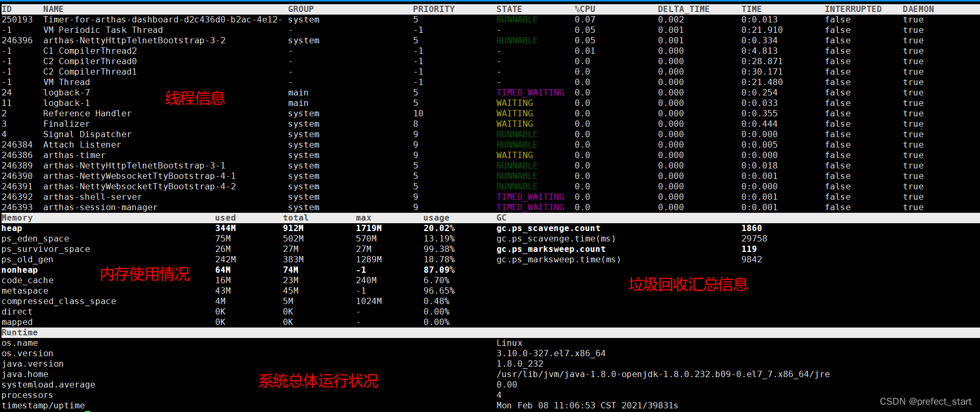Click the ps_eden_space row label

coord(35,239)
